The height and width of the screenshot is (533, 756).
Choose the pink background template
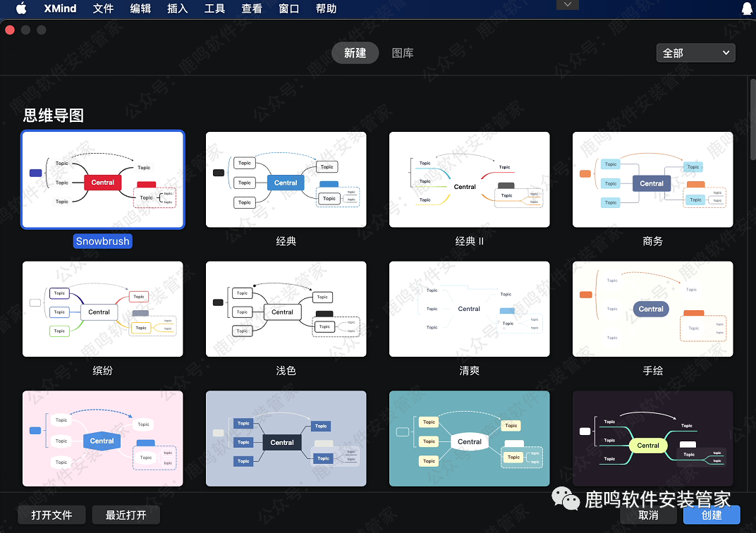103,439
